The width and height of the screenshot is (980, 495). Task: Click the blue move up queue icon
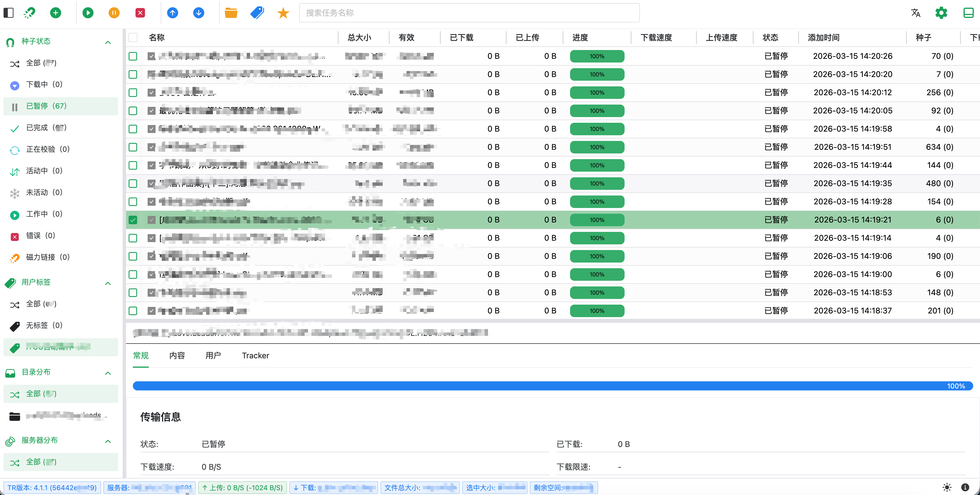(x=172, y=13)
